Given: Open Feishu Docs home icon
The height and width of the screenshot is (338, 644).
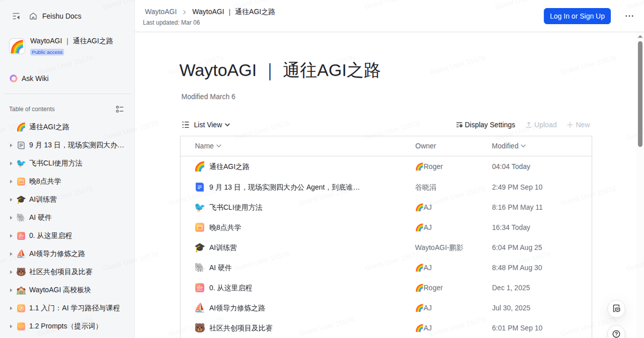Looking at the screenshot, I should pyautogui.click(x=34, y=16).
